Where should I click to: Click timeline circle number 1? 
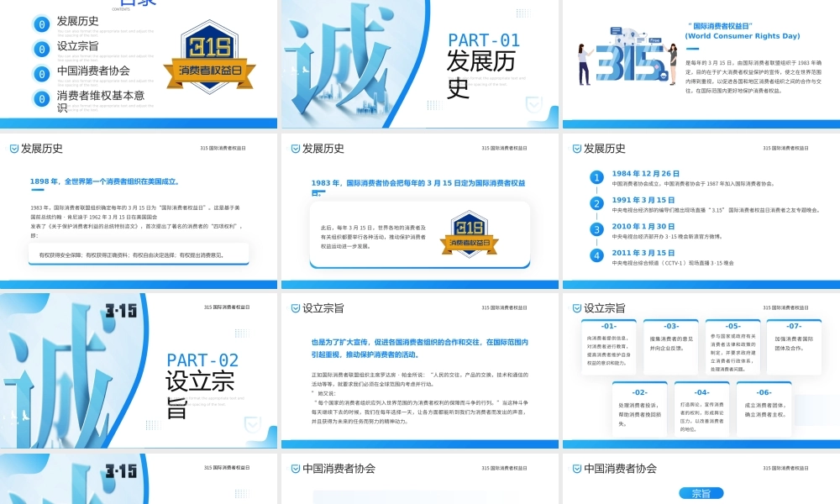pyautogui.click(x=596, y=177)
